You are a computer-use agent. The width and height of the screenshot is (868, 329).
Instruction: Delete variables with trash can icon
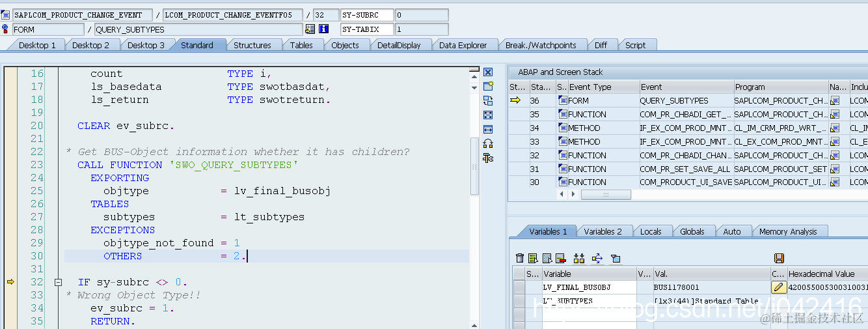(x=519, y=258)
